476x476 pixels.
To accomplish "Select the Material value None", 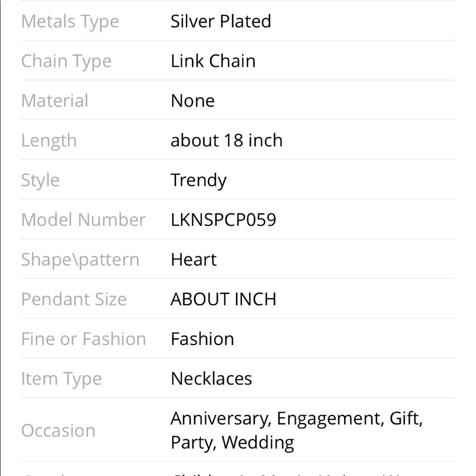I will [x=193, y=101].
